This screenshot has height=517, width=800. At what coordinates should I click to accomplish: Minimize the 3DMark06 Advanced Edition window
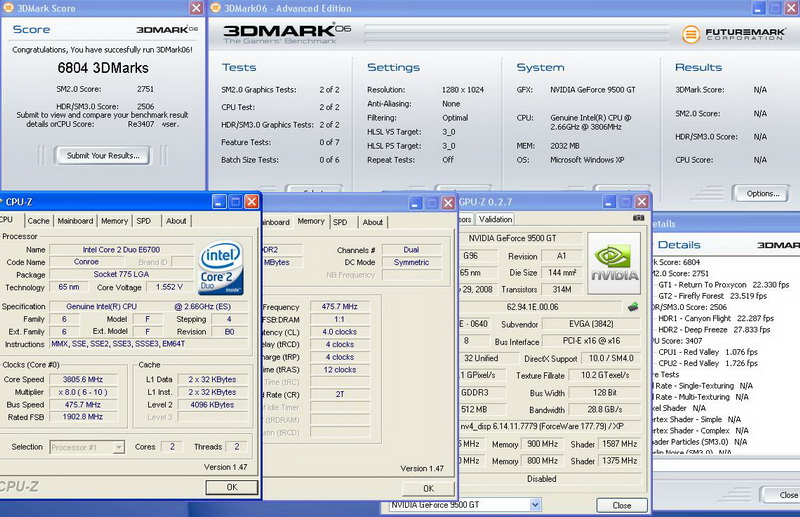click(x=759, y=8)
